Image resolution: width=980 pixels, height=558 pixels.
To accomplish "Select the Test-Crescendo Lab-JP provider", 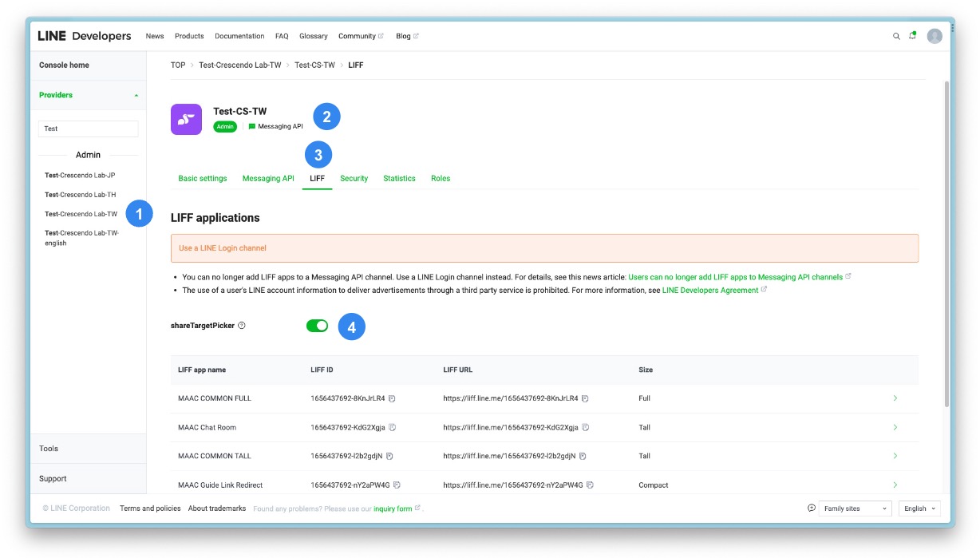I will click(80, 176).
